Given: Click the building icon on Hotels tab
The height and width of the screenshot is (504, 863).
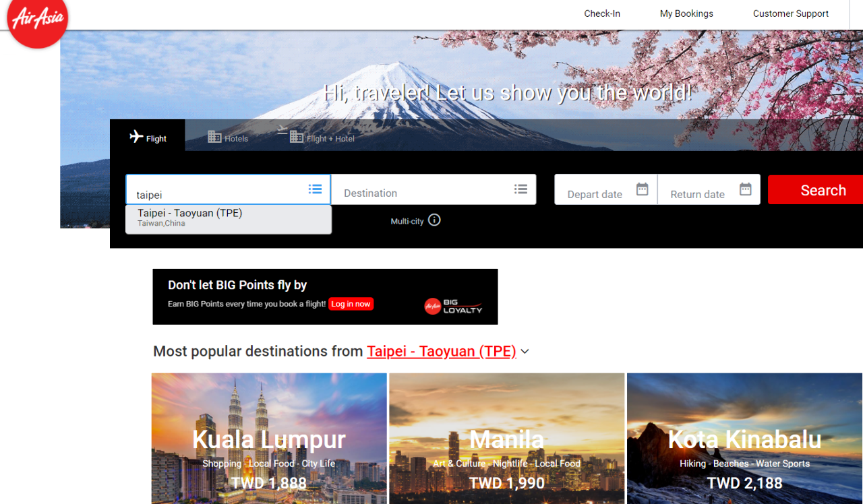Looking at the screenshot, I should coord(214,137).
